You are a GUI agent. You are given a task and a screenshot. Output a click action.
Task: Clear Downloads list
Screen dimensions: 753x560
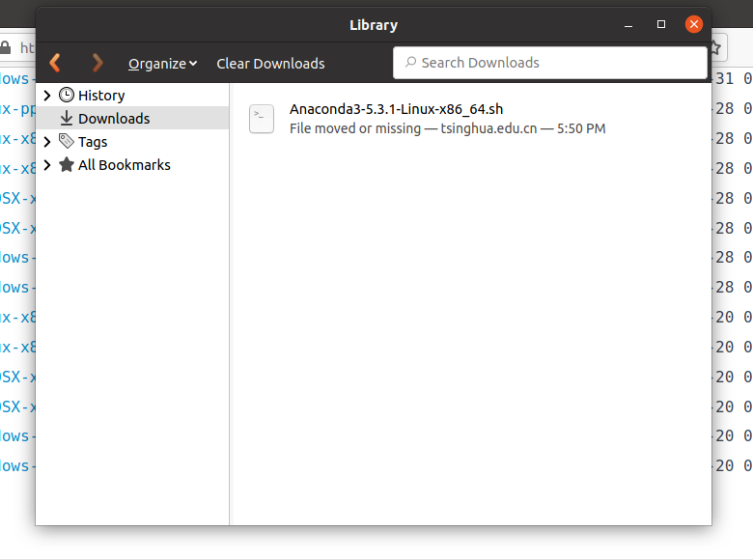point(270,64)
